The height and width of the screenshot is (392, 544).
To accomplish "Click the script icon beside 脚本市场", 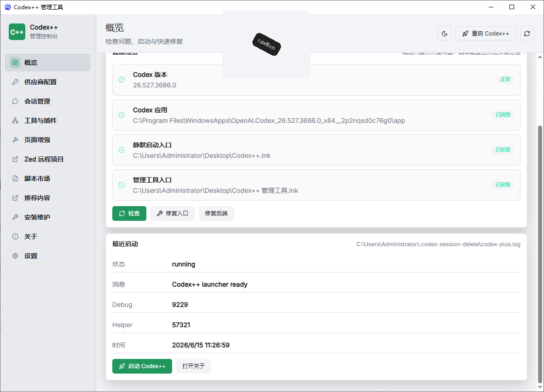I will pos(15,179).
